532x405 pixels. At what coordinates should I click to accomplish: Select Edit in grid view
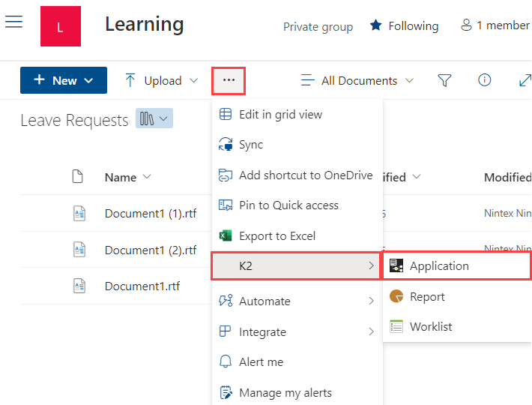pos(280,115)
